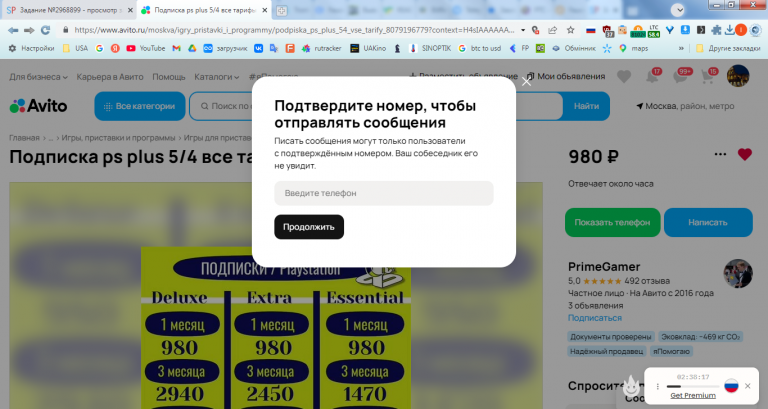Open the share page icon in the address bar
This screenshot has height=409, width=768.
(552, 30)
